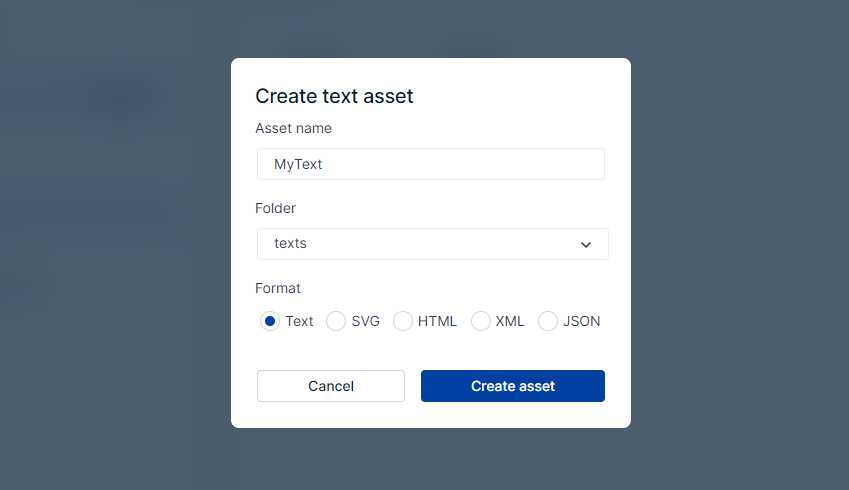The height and width of the screenshot is (490, 849).
Task: Click the Create asset button
Action: (x=512, y=386)
